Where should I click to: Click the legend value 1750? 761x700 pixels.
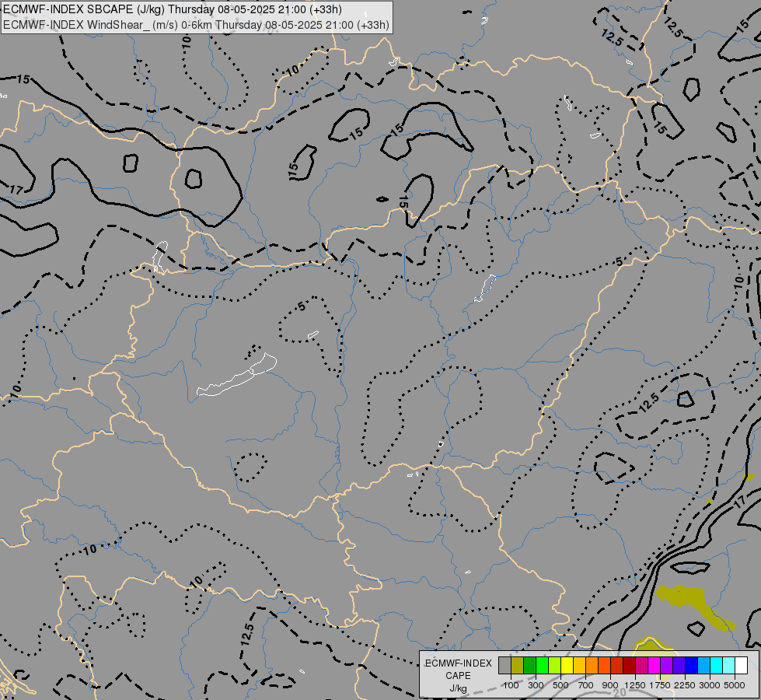click(660, 685)
